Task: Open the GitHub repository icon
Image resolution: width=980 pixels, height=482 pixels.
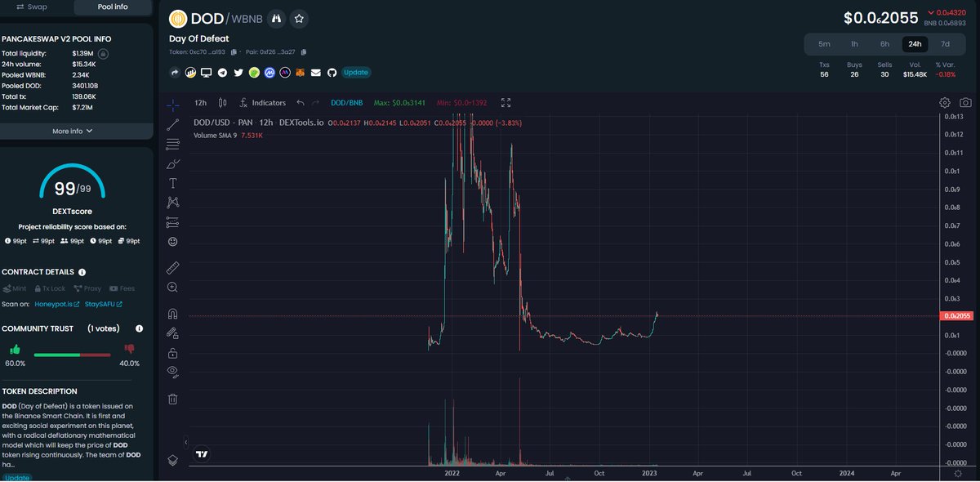Action: 332,73
